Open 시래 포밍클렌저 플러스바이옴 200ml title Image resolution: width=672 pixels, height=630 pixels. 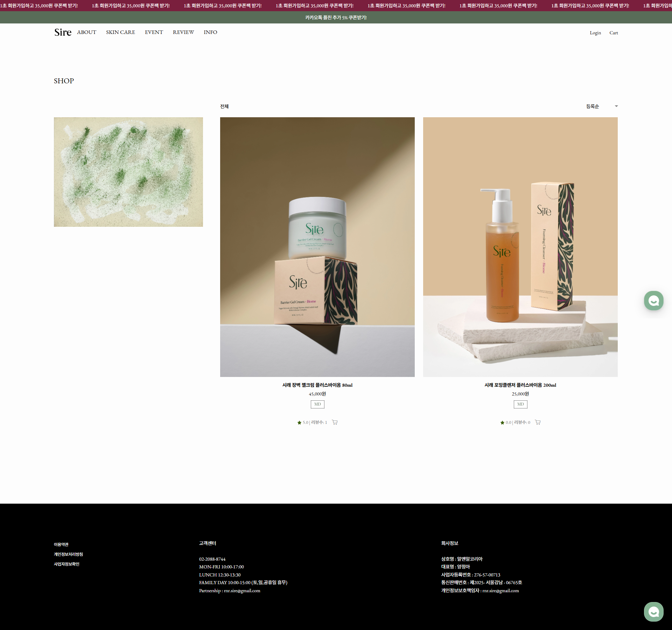pos(520,385)
